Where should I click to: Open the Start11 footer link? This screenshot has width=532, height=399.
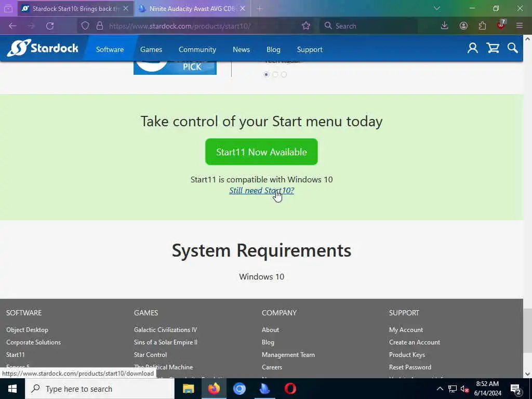point(15,354)
